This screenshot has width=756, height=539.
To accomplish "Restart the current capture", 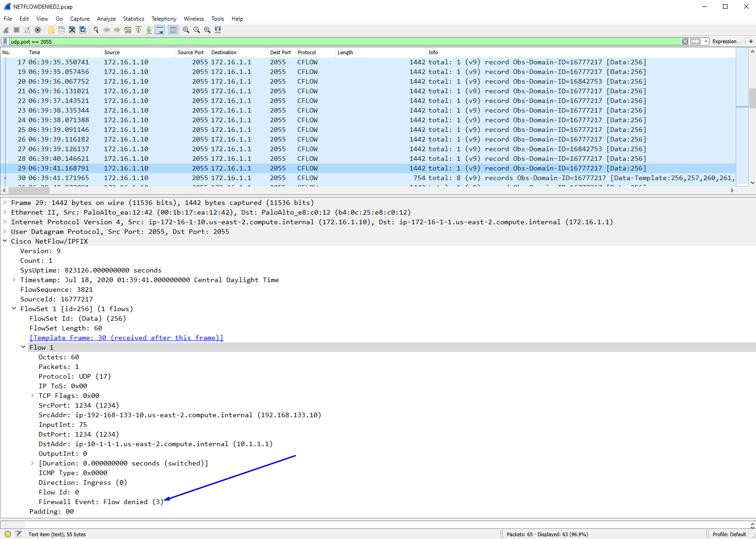I will point(27,30).
